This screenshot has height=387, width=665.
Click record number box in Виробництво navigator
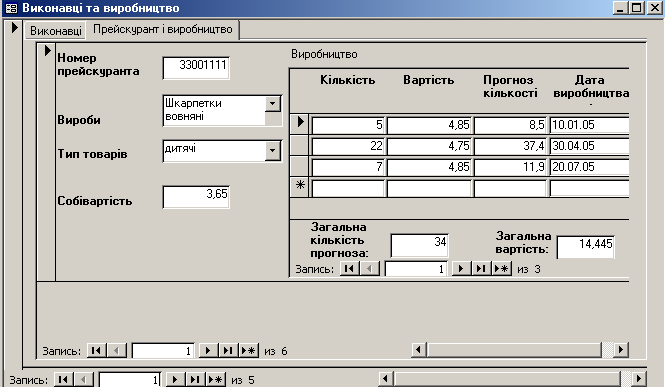coord(416,269)
